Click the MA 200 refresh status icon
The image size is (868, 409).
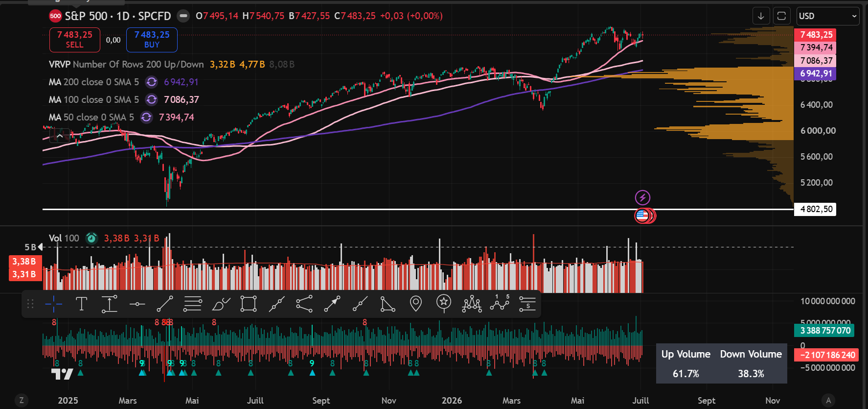coord(152,82)
